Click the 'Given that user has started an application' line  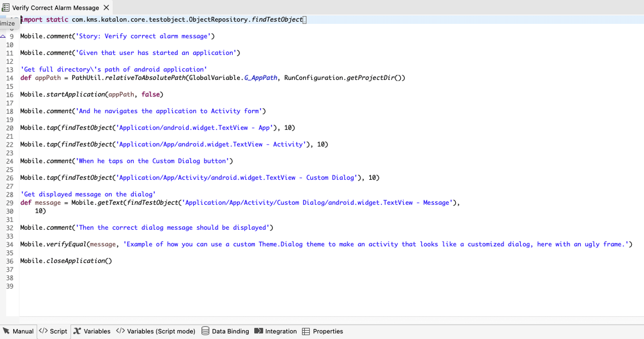130,53
